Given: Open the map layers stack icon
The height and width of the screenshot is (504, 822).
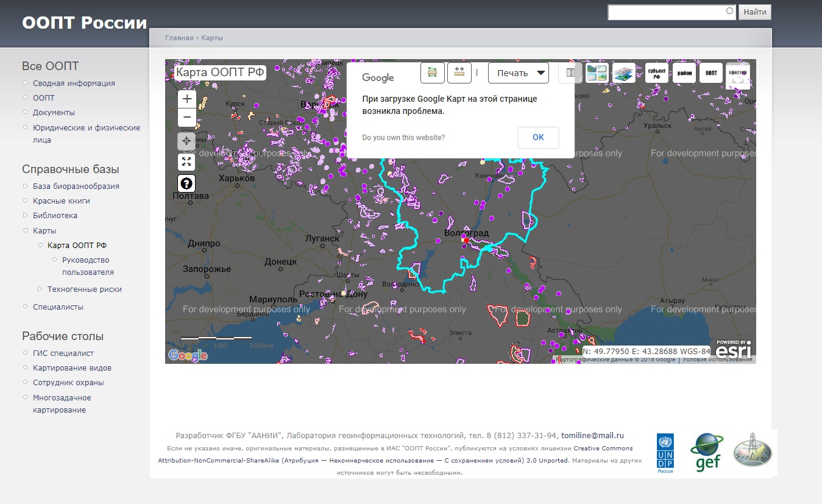Looking at the screenshot, I should [x=623, y=73].
